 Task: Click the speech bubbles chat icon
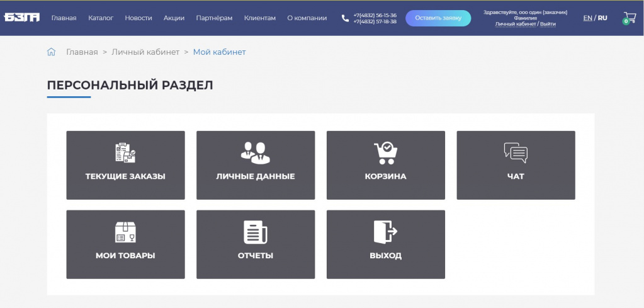[516, 152]
